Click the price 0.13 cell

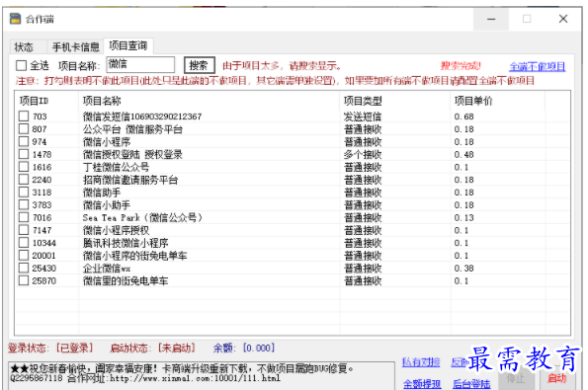pyautogui.click(x=463, y=217)
